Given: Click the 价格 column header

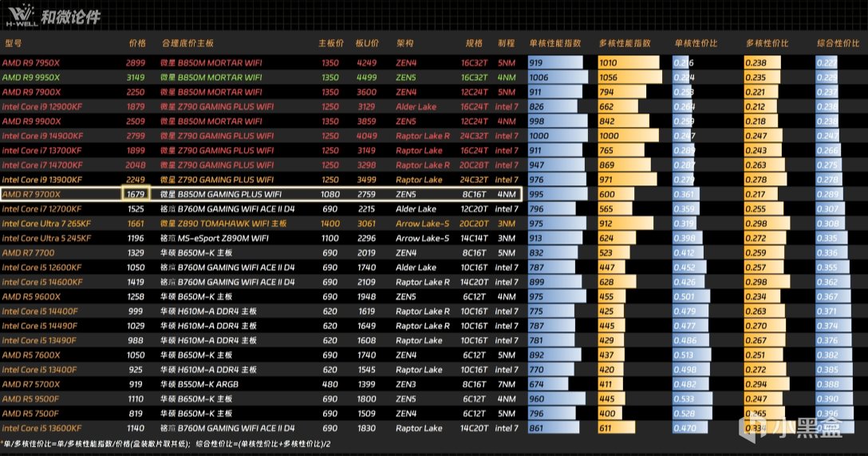Looking at the screenshot, I should (137, 43).
